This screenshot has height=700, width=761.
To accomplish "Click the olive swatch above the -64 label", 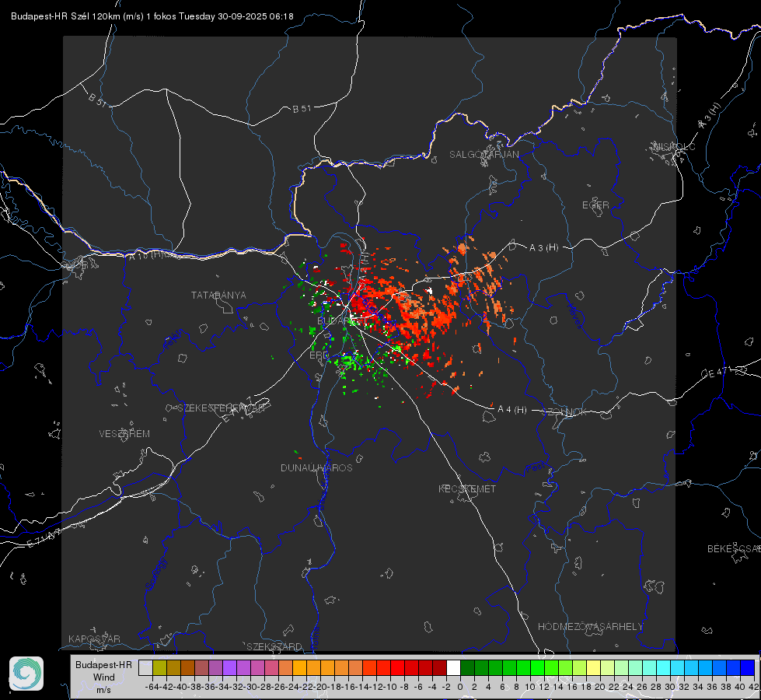I will pyautogui.click(x=159, y=667).
